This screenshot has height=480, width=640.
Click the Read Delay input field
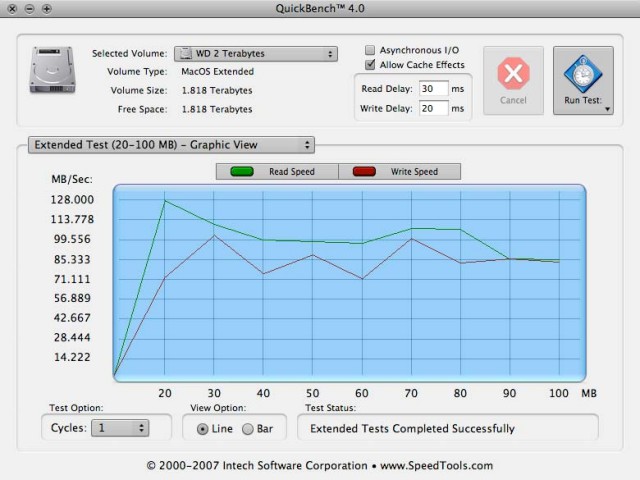(433, 89)
